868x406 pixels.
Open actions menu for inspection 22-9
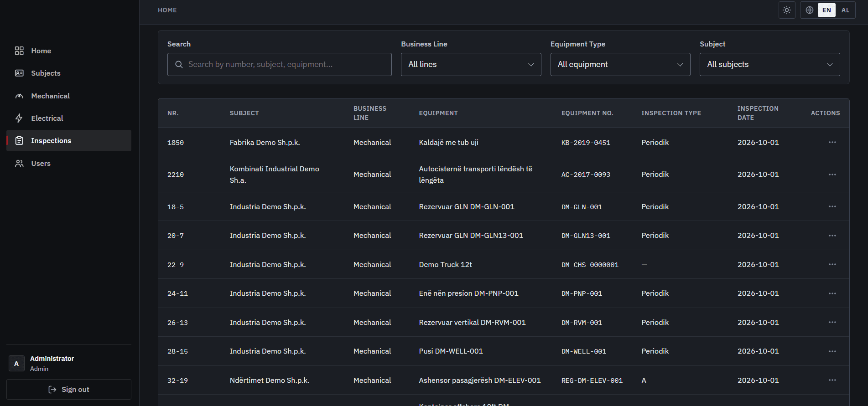(832, 265)
